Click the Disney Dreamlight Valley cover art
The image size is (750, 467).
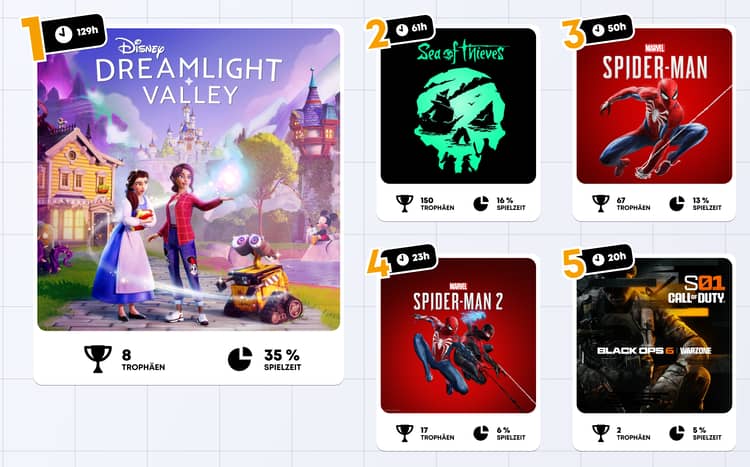click(188, 179)
